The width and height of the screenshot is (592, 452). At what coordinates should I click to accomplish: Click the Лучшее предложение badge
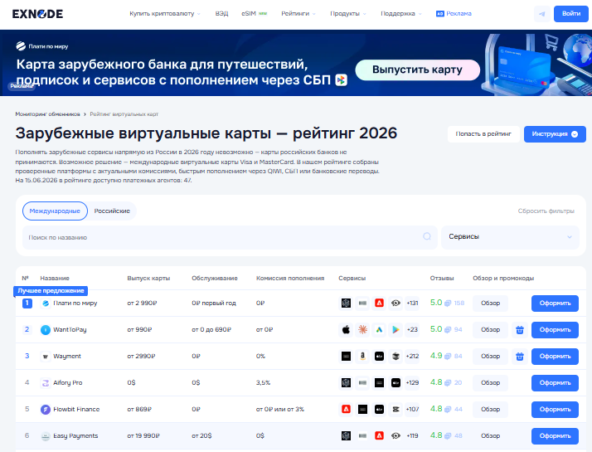tap(51, 291)
